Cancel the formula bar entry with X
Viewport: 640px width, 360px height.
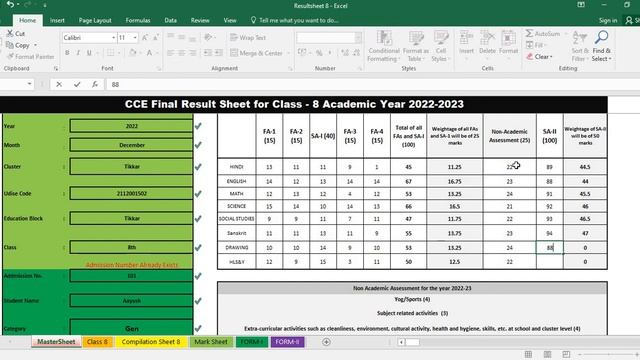59,84
